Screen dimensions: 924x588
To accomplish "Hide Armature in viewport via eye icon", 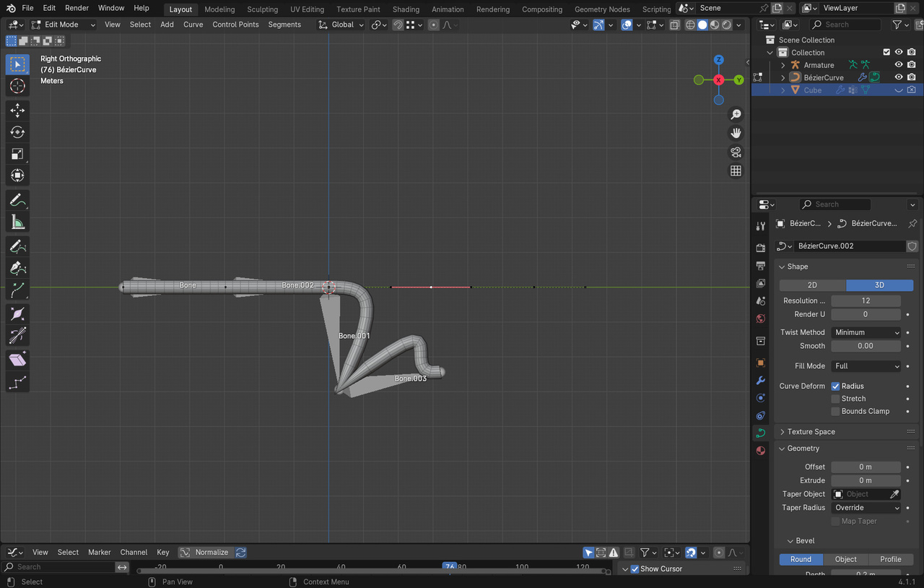I will point(899,65).
